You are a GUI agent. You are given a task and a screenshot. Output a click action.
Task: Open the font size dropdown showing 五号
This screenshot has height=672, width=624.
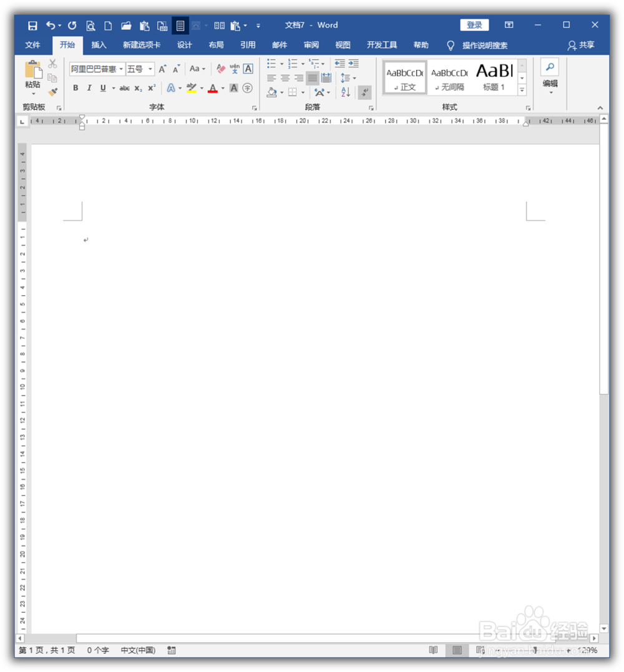coord(150,69)
